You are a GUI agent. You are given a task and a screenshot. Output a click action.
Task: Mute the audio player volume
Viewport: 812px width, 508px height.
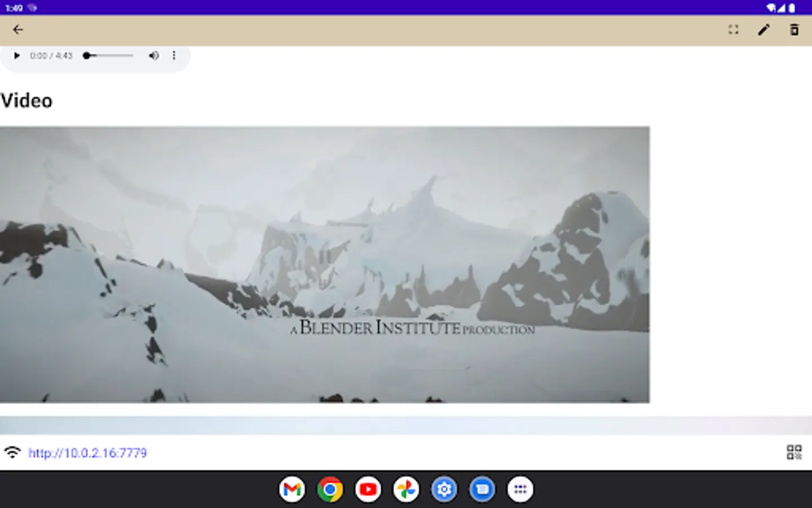coord(153,55)
